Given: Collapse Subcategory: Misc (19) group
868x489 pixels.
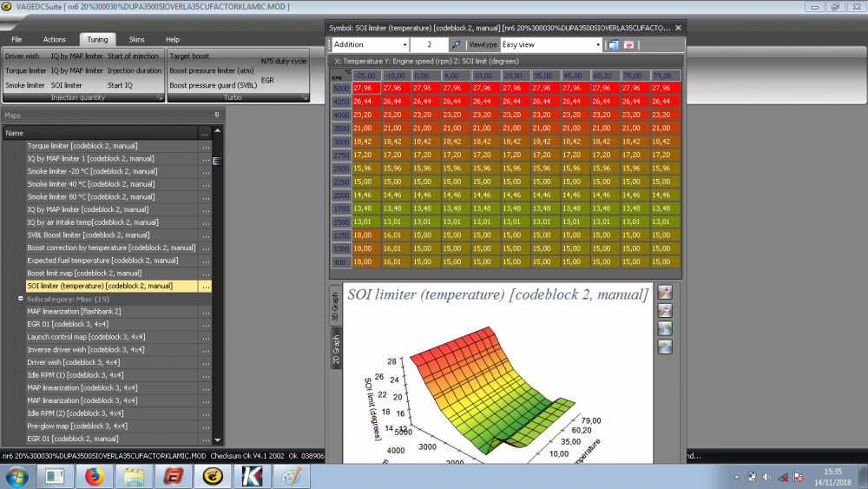Looking at the screenshot, I should [21, 299].
